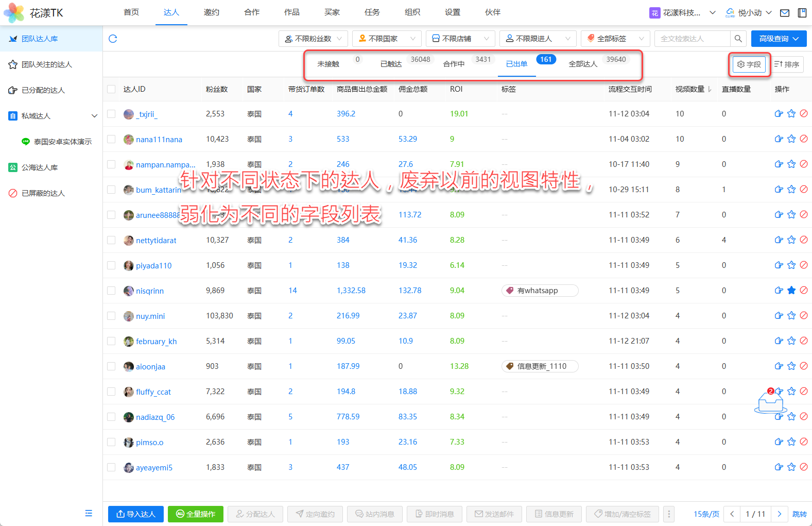Check the checkbox for nuy.mini row
This screenshot has height=526, width=812.
111,316
